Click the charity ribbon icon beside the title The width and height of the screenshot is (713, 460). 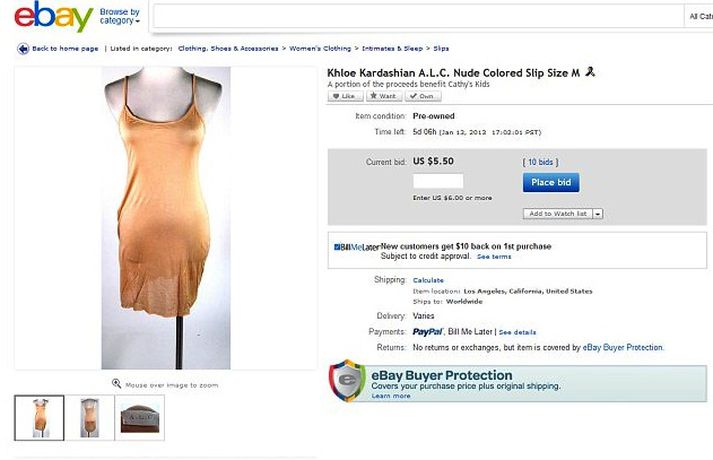[x=592, y=72]
